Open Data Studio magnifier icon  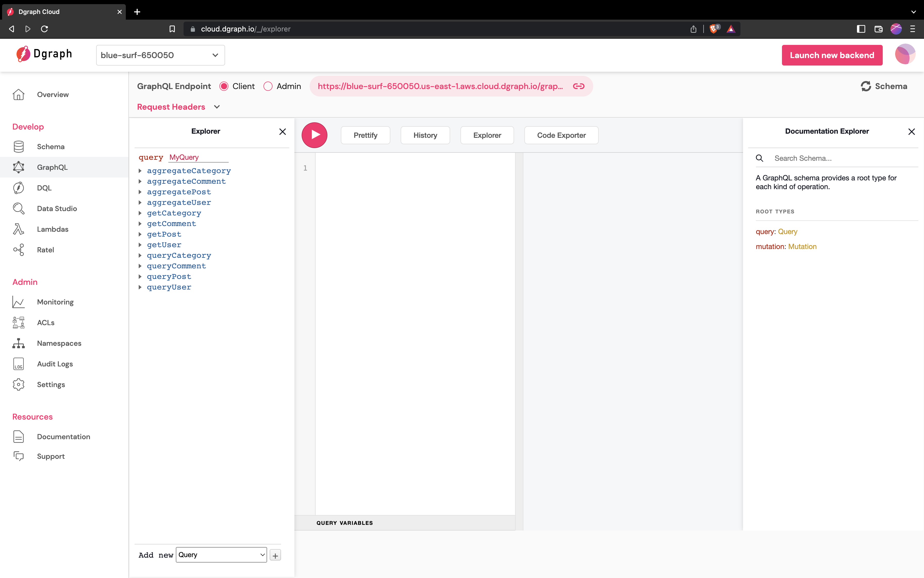(x=18, y=208)
